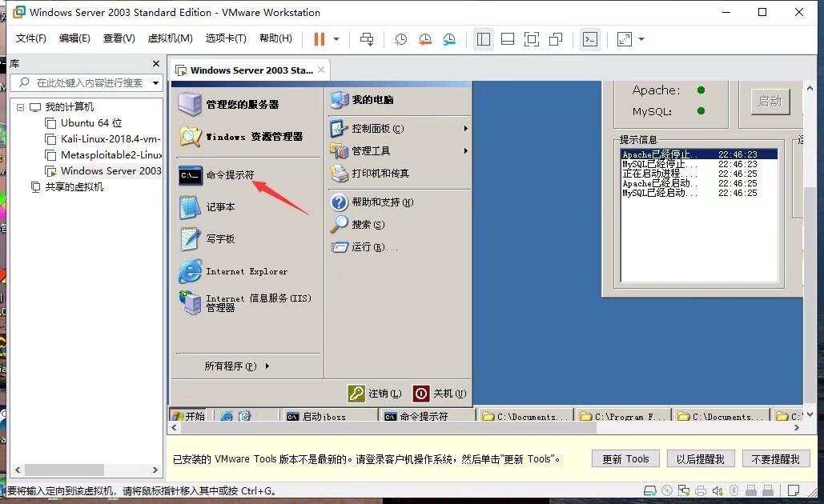The height and width of the screenshot is (504, 824).
Task: Expand 所有程序(P) submenu
Action: (x=237, y=366)
